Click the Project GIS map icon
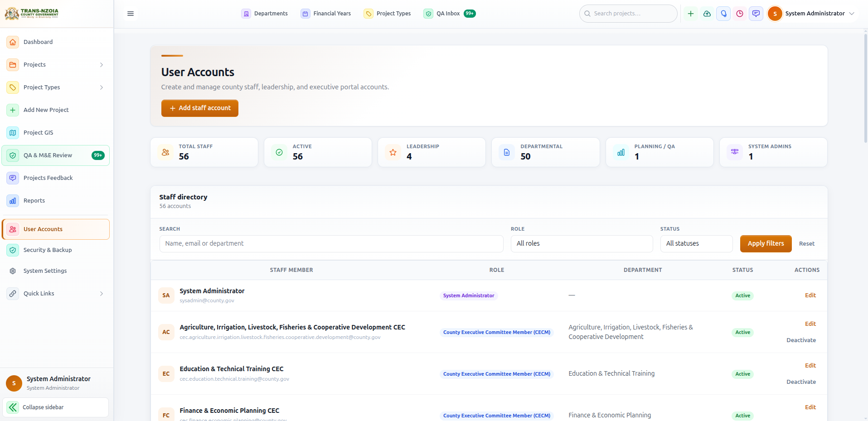The width and height of the screenshot is (868, 421). click(13, 133)
